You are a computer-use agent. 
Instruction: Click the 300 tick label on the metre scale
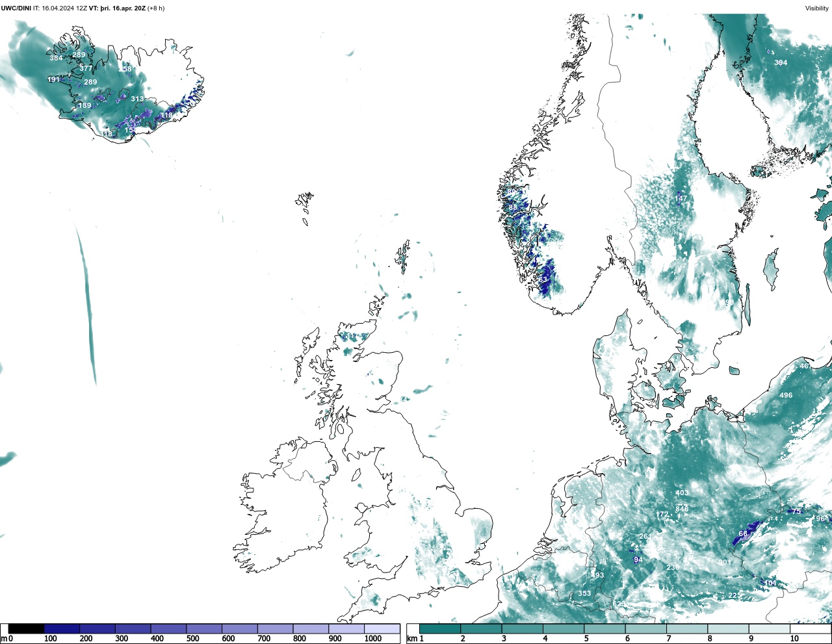click(x=122, y=639)
